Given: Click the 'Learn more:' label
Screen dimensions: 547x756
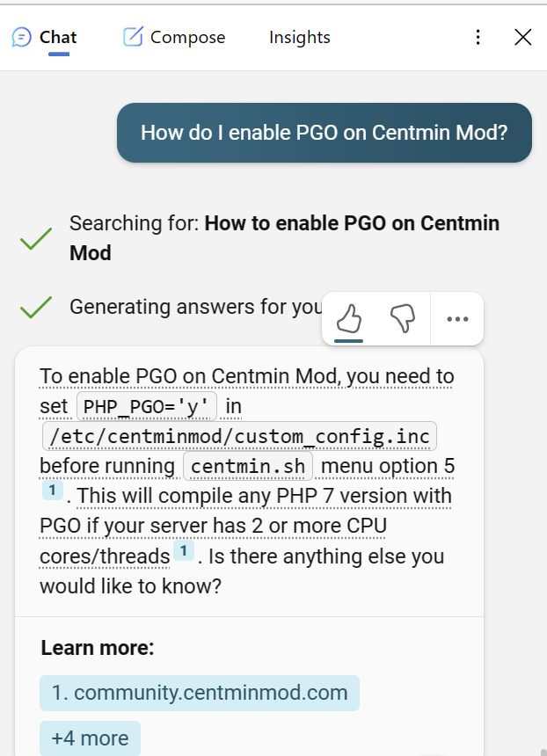Looking at the screenshot, I should point(98,648).
